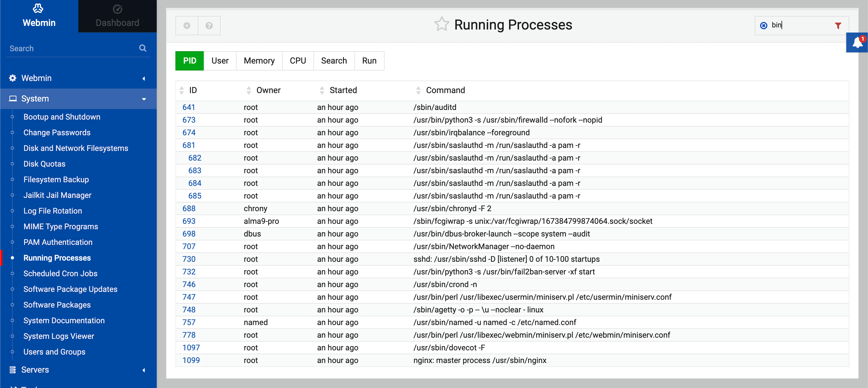Open process 641 details
The height and width of the screenshot is (388, 868).
[189, 107]
